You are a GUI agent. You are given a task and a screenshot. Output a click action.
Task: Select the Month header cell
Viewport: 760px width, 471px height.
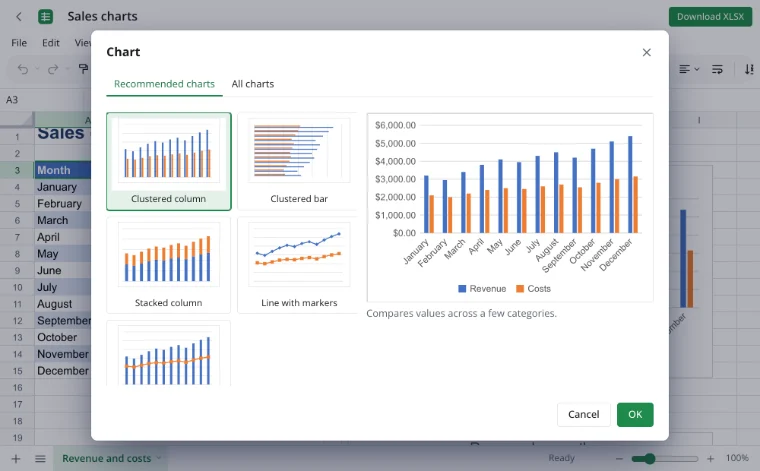tap(63, 170)
